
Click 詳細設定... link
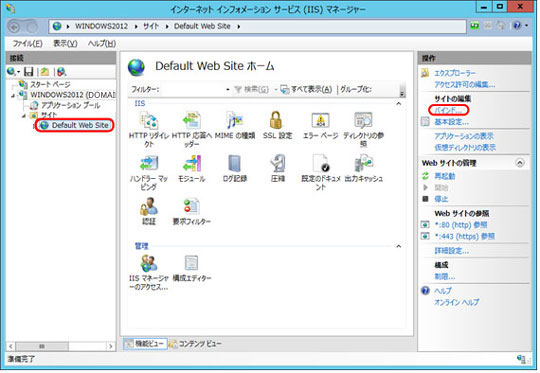pyautogui.click(x=451, y=251)
